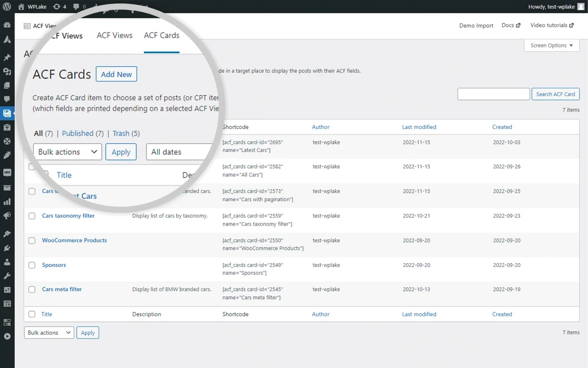Tick the select-all checkbox in table footer
Viewport: 588px width, 368px height.
[x=32, y=314]
